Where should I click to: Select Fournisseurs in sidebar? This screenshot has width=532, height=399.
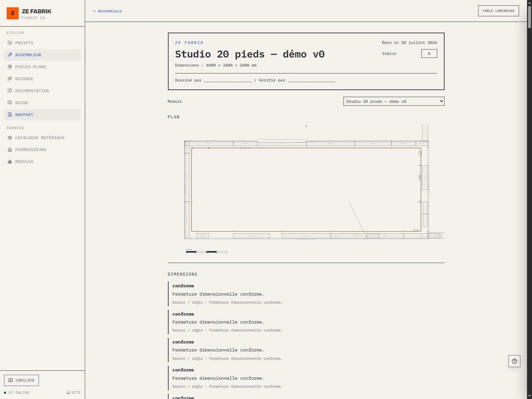[x=43, y=150]
